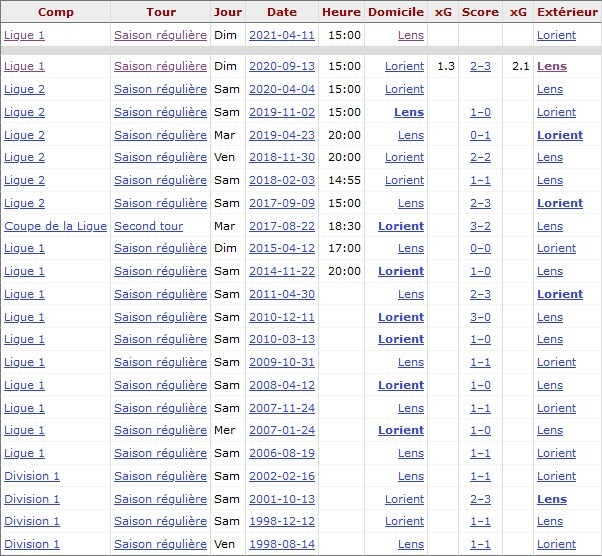Open the 1–0 score for 2014-11-22
Screen dimensions: 602x556
coord(480,271)
